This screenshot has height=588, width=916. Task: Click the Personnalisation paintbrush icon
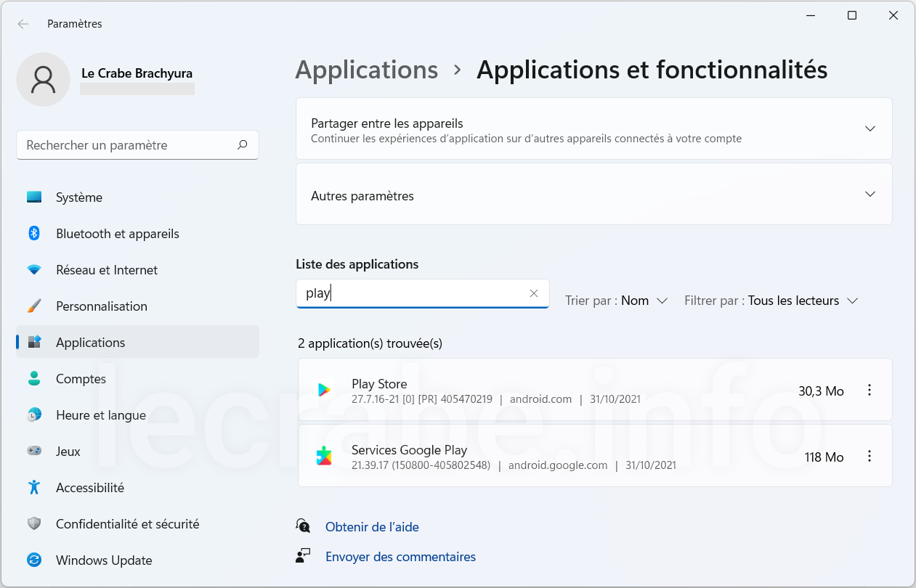(34, 306)
